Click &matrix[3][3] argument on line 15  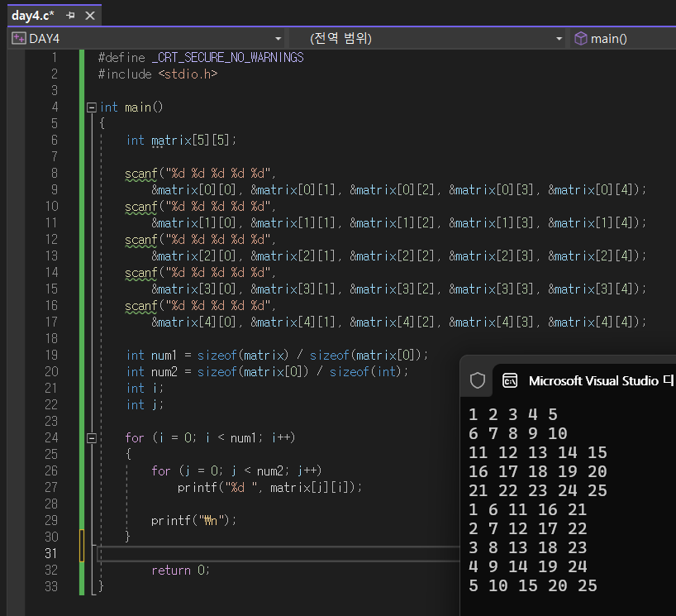click(491, 289)
